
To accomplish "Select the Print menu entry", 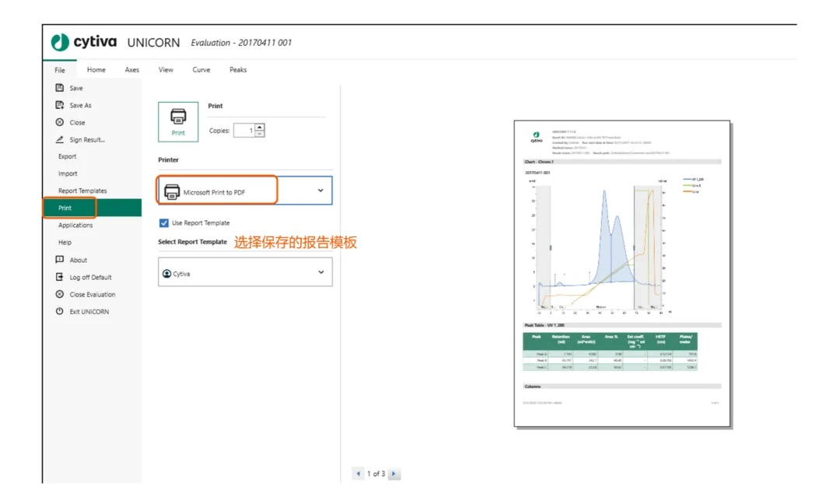I will pyautogui.click(x=92, y=208).
